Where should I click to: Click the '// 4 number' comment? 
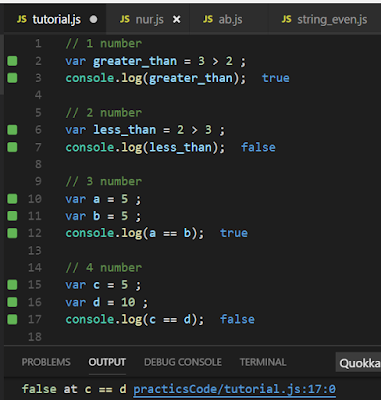104,267
